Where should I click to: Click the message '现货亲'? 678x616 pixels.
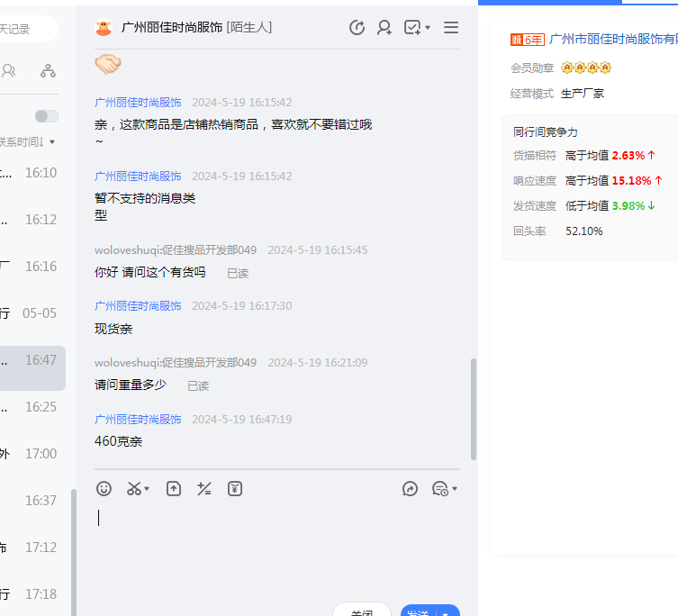pos(113,329)
